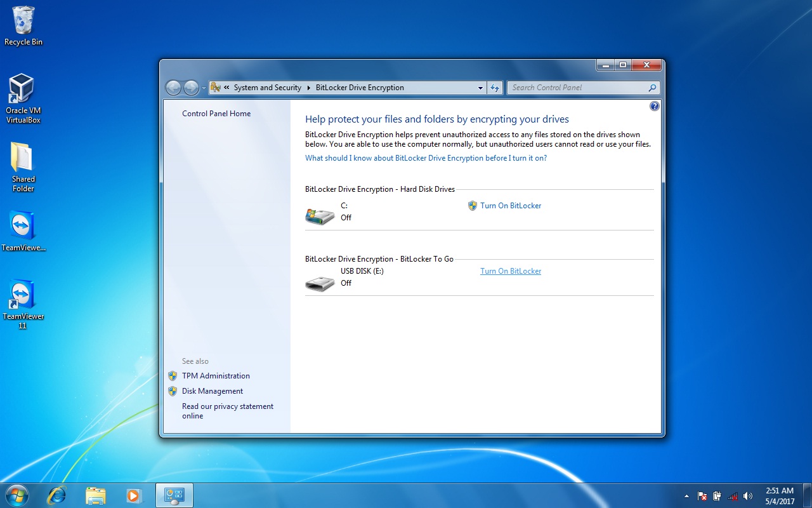Image resolution: width=812 pixels, height=508 pixels.
Task: Select the Shared Folder desktop icon
Action: click(x=23, y=167)
